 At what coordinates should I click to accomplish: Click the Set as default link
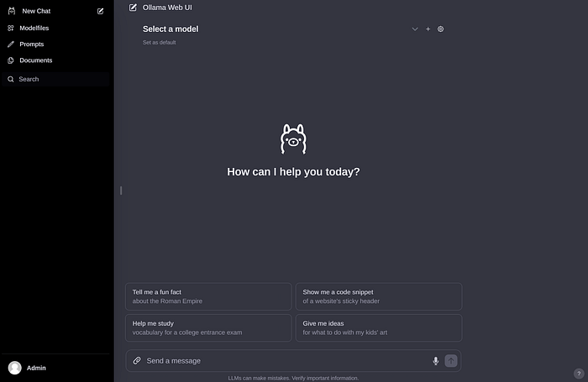coord(159,42)
